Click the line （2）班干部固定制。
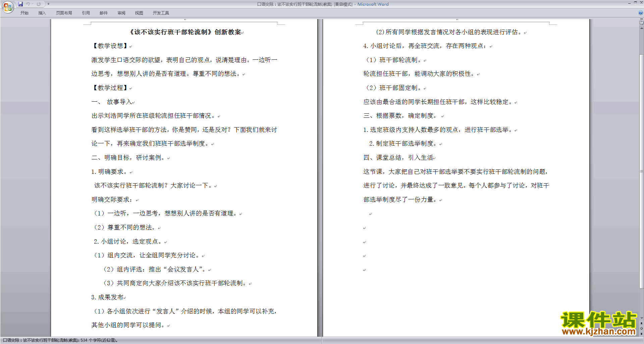 click(x=393, y=88)
